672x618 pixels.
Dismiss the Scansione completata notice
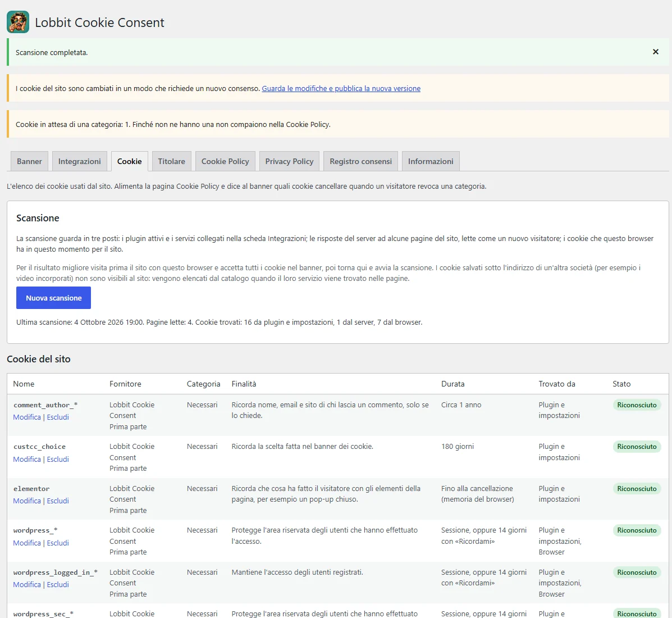click(x=655, y=52)
